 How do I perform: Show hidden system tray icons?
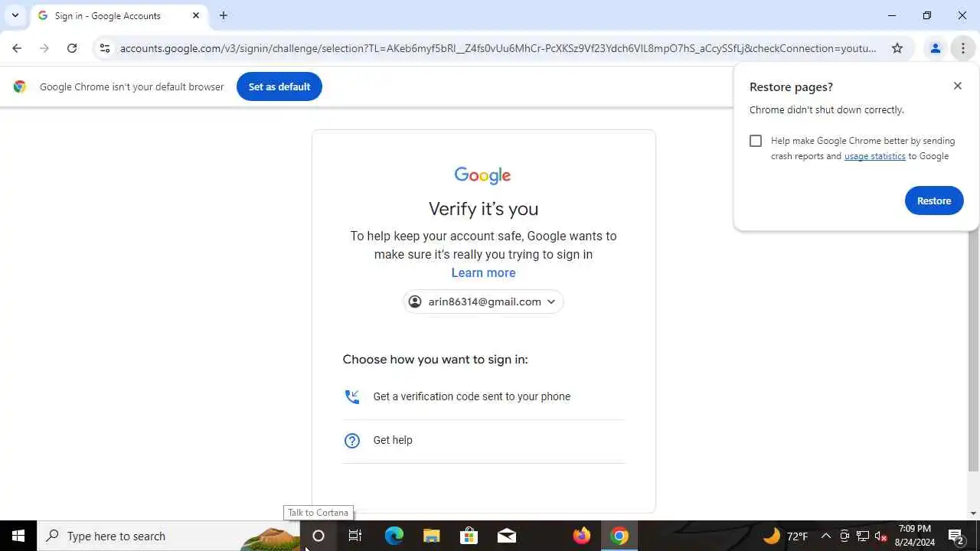tap(826, 536)
